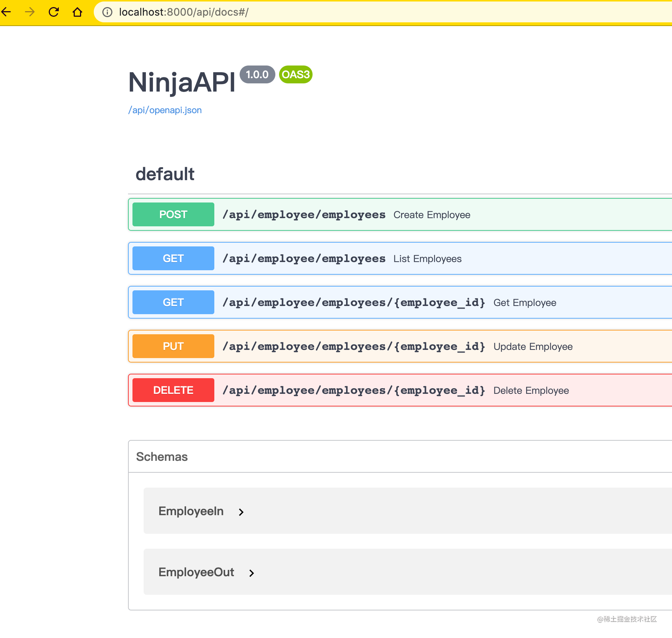Click the green POST method badge
This screenshot has width=672, height=638.
point(173,214)
